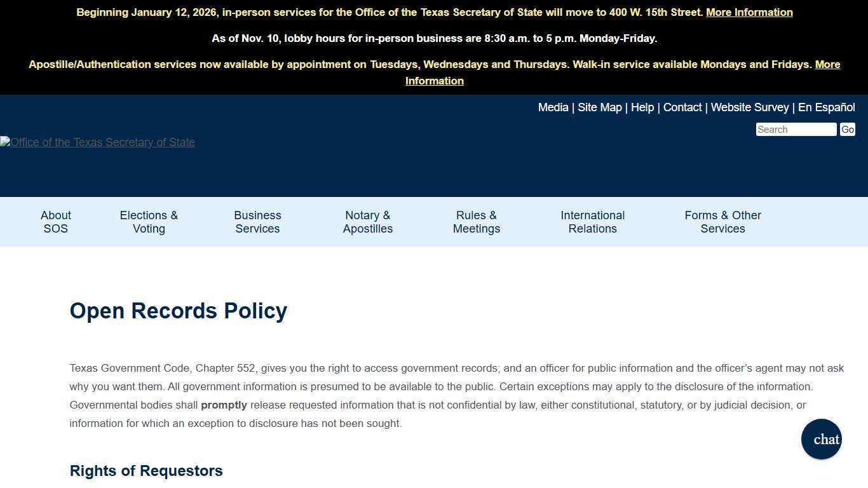
Task: Open the Help page
Action: click(x=642, y=107)
